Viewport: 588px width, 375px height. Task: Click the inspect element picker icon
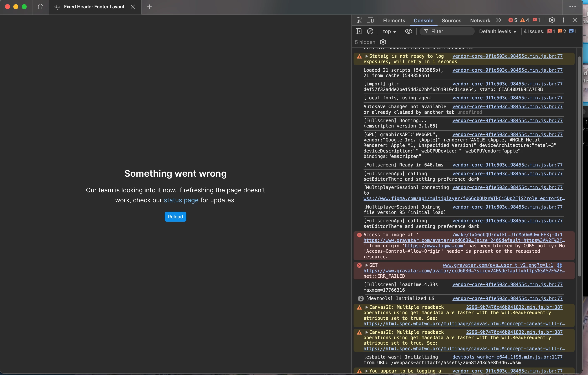point(359,20)
